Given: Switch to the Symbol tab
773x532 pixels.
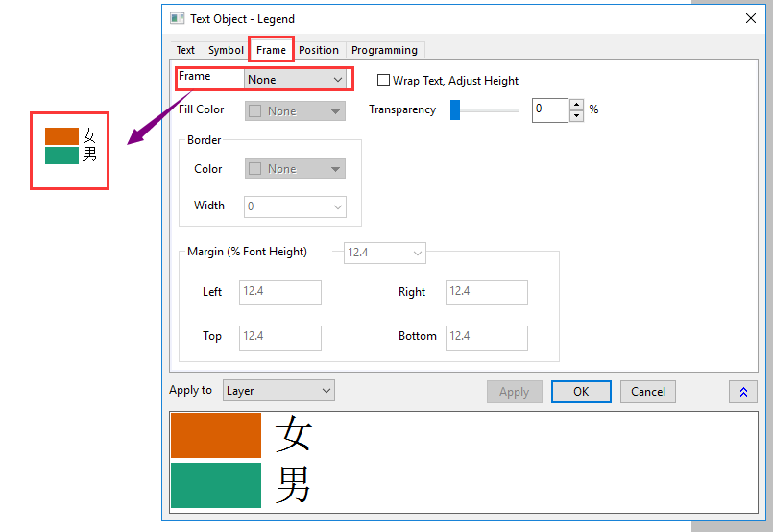Looking at the screenshot, I should [x=226, y=50].
